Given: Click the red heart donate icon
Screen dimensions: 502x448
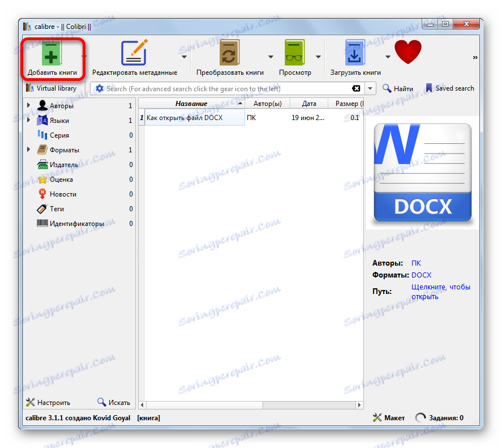Looking at the screenshot, I should 408,52.
